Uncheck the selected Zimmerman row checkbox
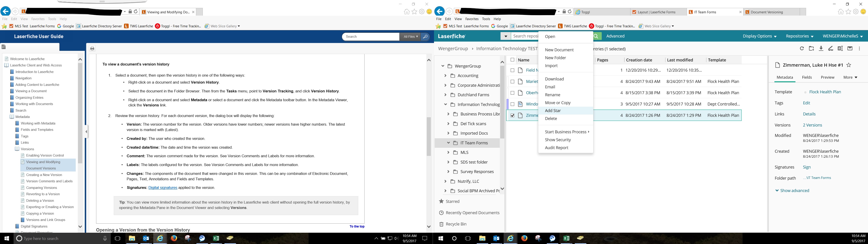 (x=512, y=115)
